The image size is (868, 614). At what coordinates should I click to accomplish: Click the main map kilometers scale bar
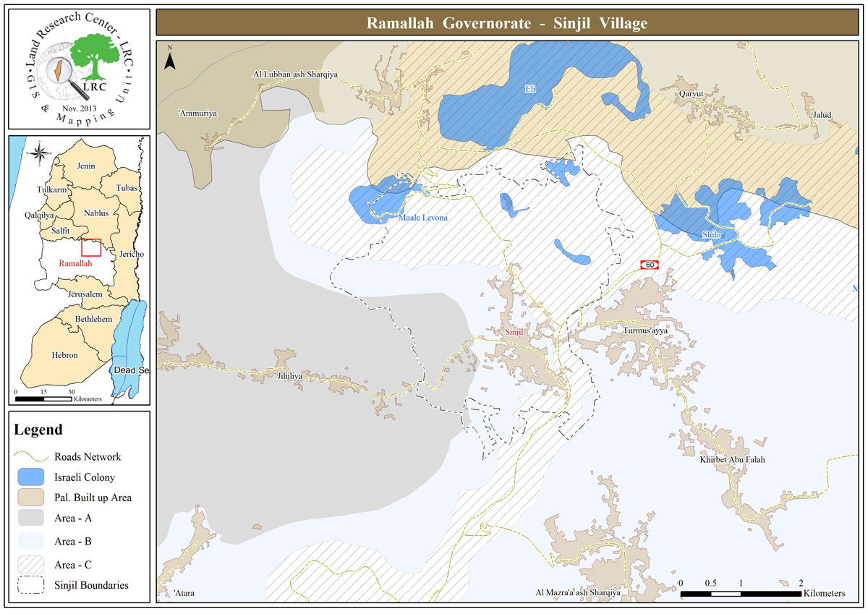741,593
